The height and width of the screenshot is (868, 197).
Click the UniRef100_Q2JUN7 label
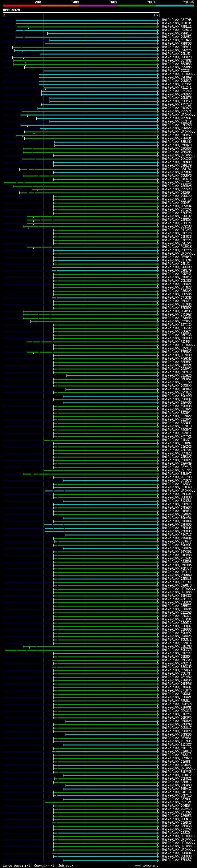176,443
